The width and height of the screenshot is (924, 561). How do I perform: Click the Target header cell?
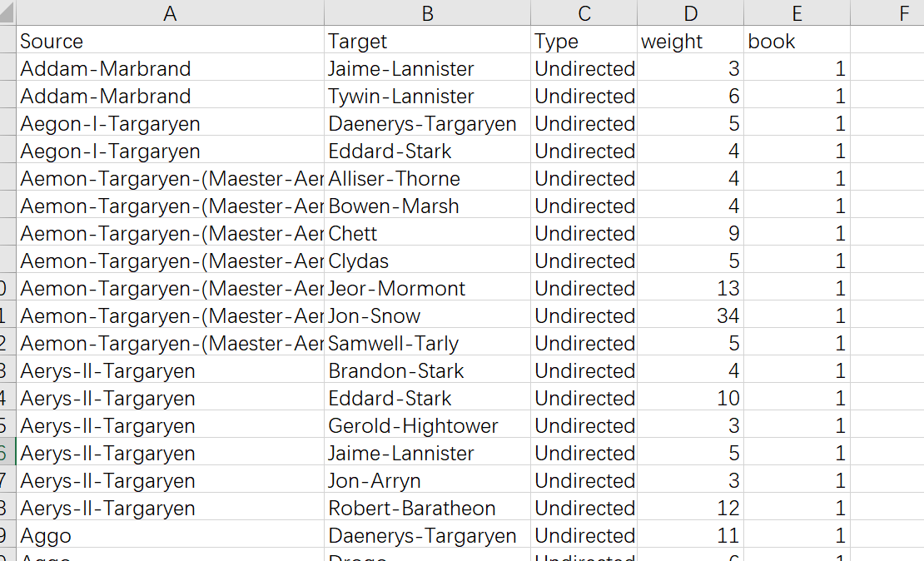[x=428, y=40]
